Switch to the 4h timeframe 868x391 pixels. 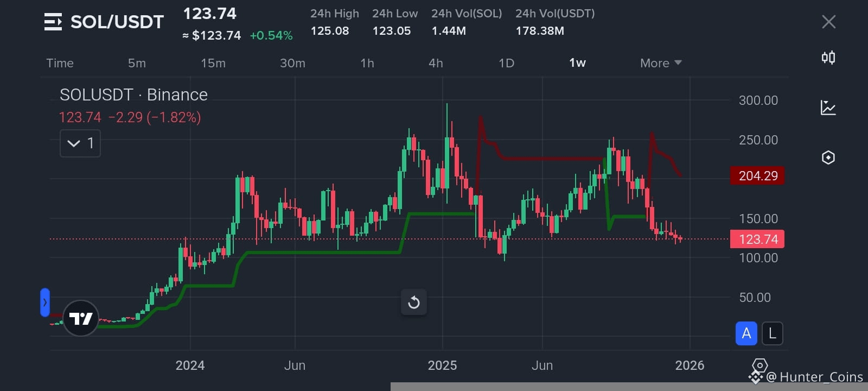436,63
